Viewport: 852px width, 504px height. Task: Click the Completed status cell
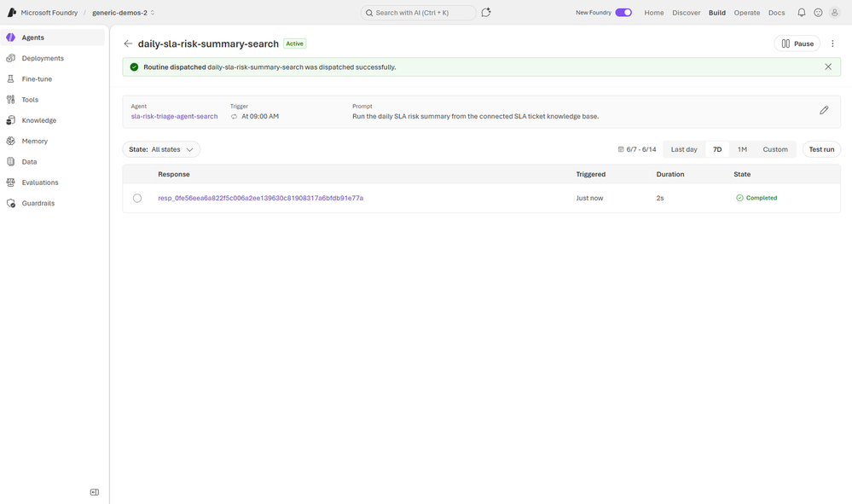point(756,198)
